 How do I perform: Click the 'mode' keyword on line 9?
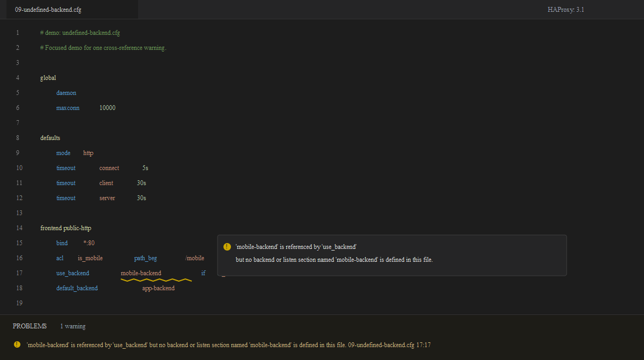point(63,153)
